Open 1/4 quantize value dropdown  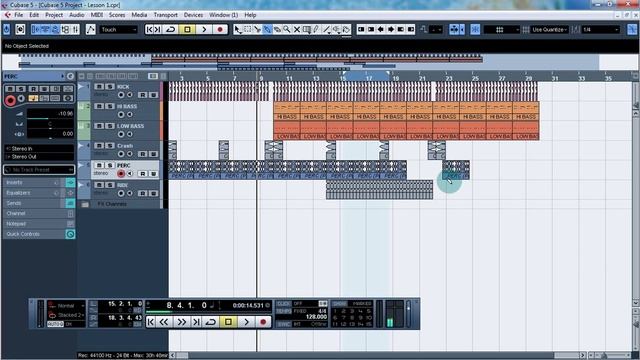[601, 30]
